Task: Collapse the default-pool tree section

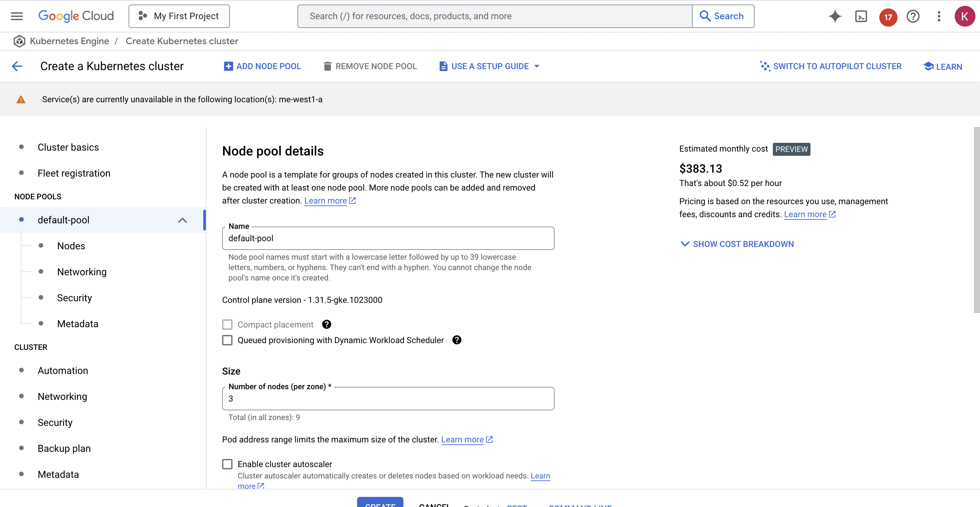Action: click(x=182, y=220)
